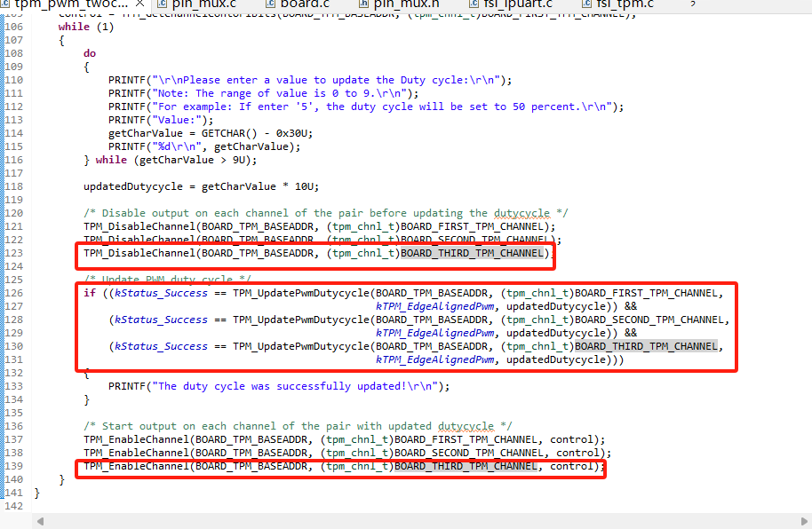The image size is (812, 529).
Task: Click line number 139 in the gutter
Action: pos(13,466)
